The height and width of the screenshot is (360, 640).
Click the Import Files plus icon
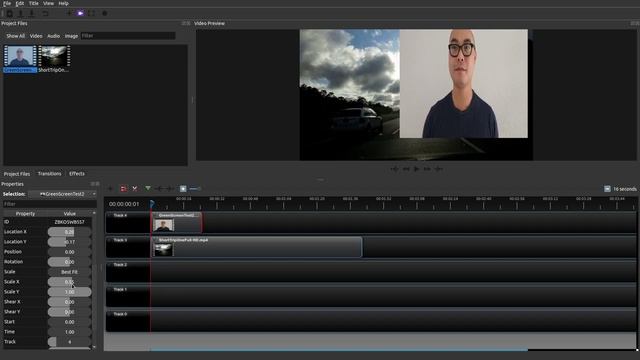pos(69,13)
